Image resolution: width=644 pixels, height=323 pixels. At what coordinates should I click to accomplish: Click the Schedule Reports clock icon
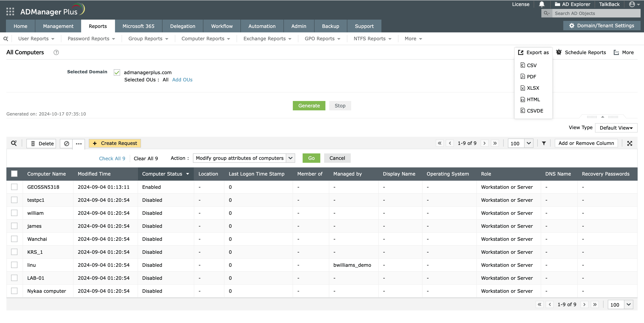(559, 52)
